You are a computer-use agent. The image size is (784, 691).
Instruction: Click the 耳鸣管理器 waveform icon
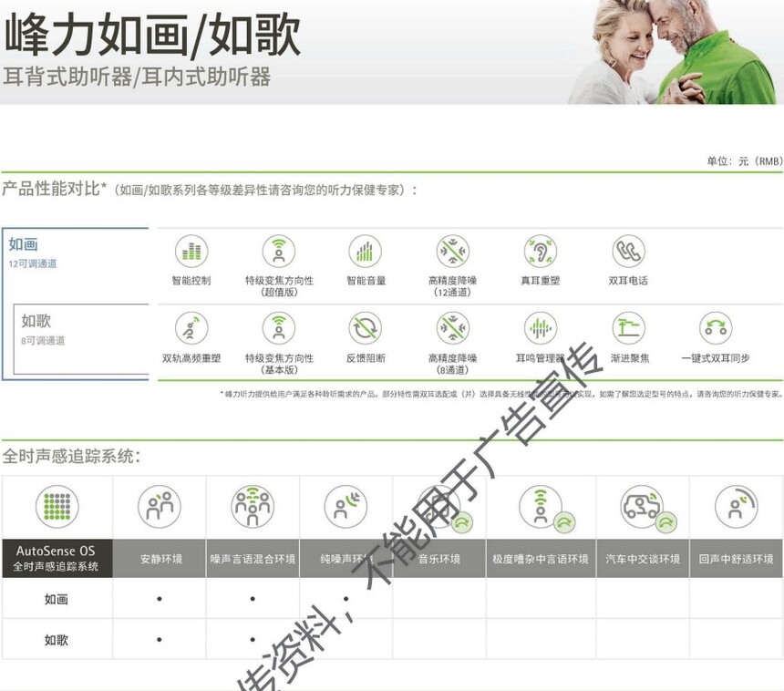[x=541, y=328]
